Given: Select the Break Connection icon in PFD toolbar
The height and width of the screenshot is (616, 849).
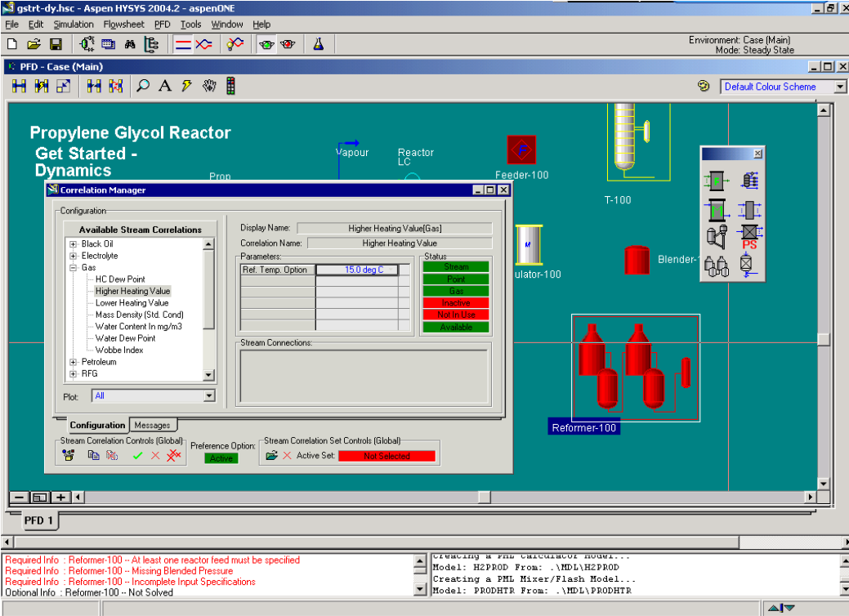Looking at the screenshot, I should click(x=94, y=86).
